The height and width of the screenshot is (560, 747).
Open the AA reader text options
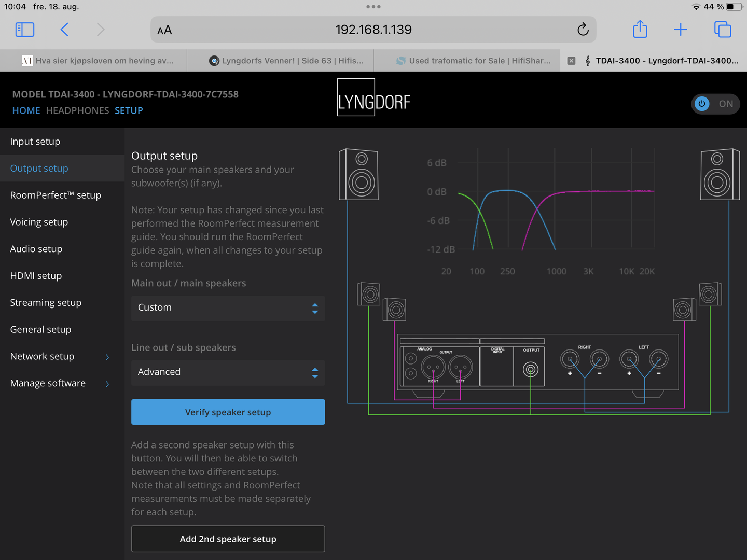coord(164,30)
